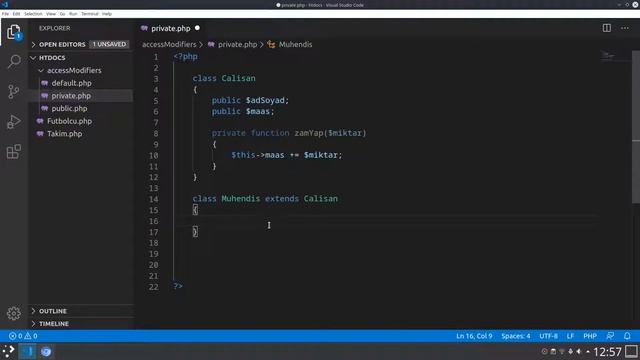Viewport: 640px width, 360px height.
Task: Click the Muhendis breadcrumb symbol
Action: coord(296,44)
